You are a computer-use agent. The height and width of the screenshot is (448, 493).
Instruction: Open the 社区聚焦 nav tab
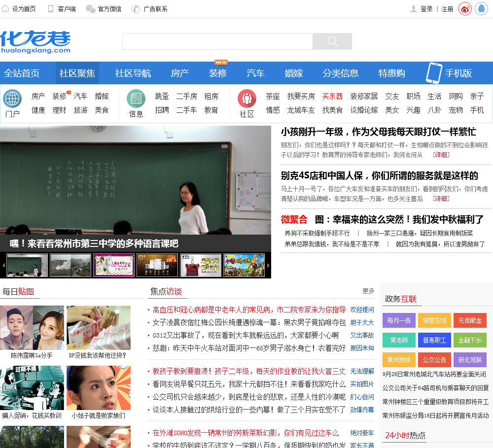[x=77, y=73]
